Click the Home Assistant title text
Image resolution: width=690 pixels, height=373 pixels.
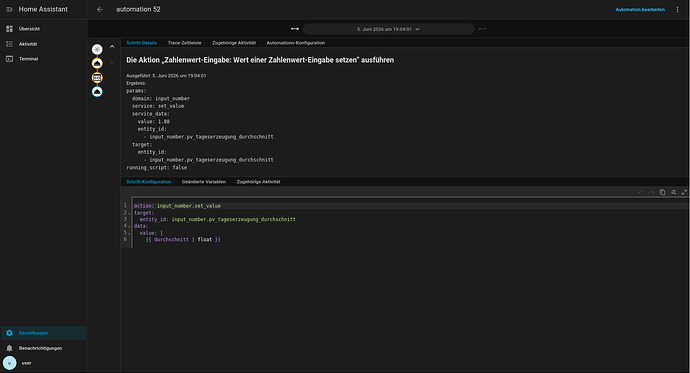click(43, 9)
